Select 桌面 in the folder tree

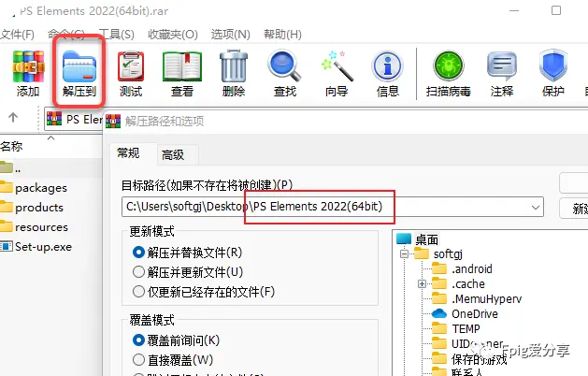click(417, 239)
